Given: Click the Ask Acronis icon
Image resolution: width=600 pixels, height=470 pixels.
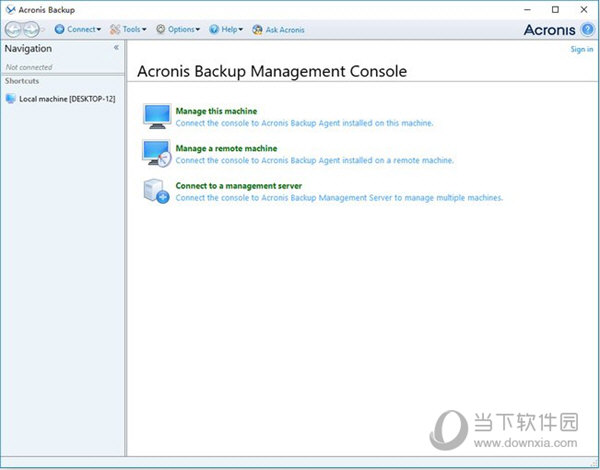Looking at the screenshot, I should [x=257, y=29].
